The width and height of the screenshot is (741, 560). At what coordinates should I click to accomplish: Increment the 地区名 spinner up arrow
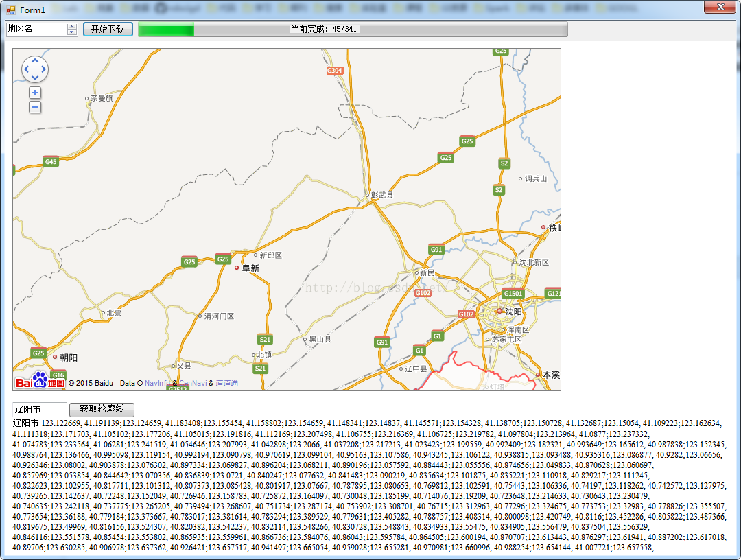click(72, 27)
